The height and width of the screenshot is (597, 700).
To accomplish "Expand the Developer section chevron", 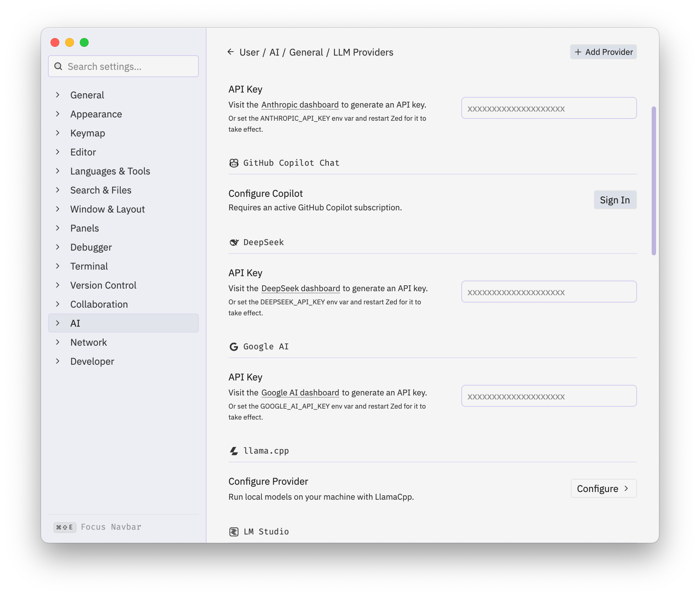I will 57,361.
